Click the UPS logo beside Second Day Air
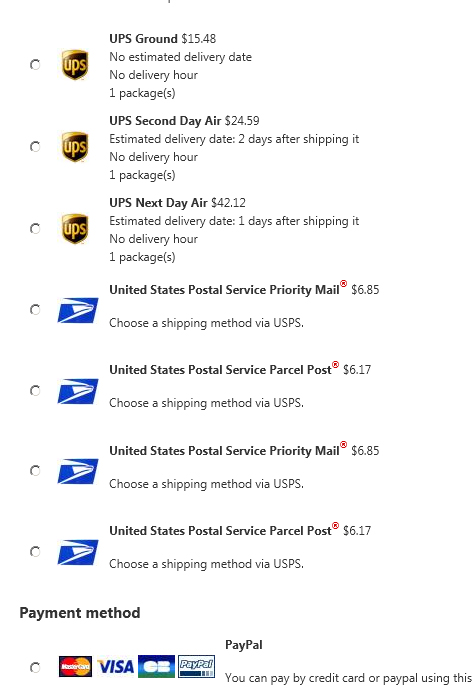Screen dimensions: 474x699 [x=74, y=147]
